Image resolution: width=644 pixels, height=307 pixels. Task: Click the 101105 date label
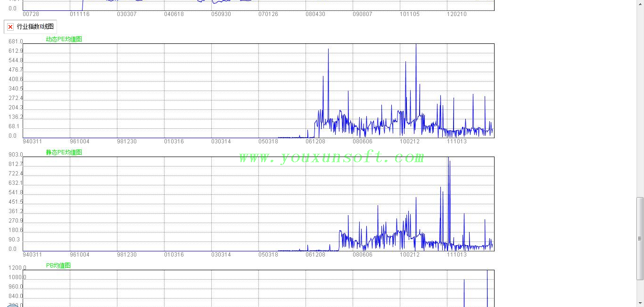click(410, 14)
